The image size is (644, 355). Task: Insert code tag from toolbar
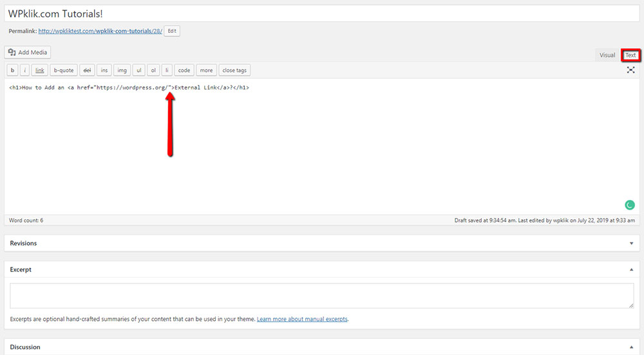tap(184, 70)
